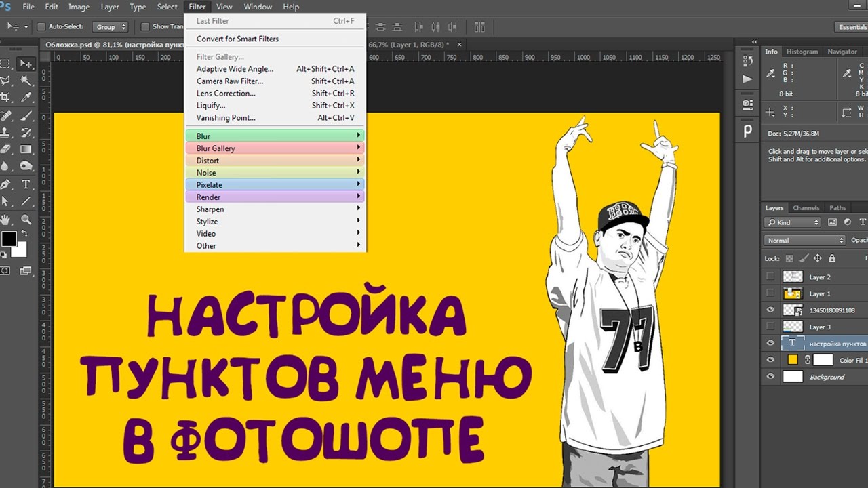Lock transparent pixels in Layers panel
This screenshot has height=488, width=868.
tap(789, 258)
